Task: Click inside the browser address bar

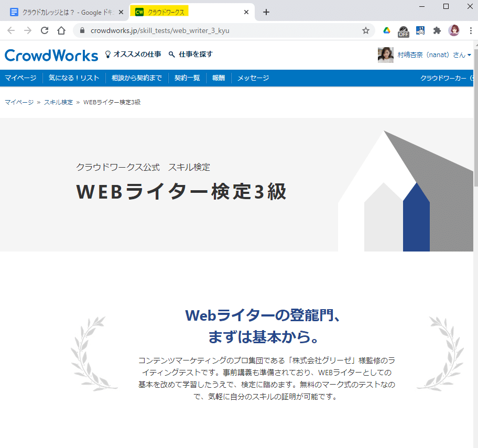Action: point(210,31)
